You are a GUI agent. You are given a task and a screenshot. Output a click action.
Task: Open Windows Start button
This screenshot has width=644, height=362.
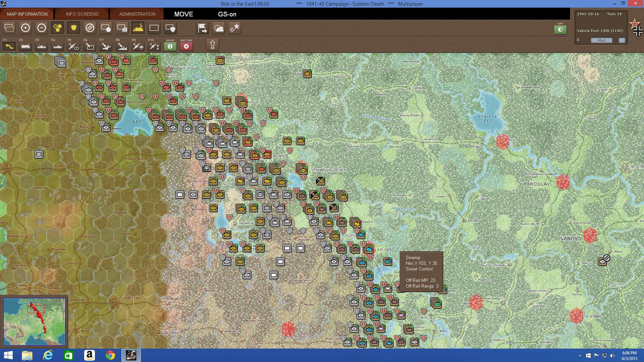click(x=8, y=355)
